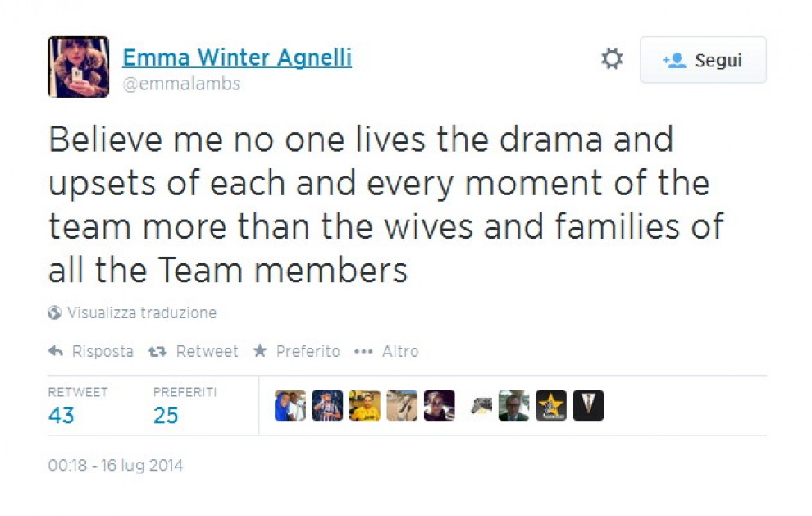The image size is (812, 516).
Task: View the 25 Preferiti count
Action: [166, 415]
